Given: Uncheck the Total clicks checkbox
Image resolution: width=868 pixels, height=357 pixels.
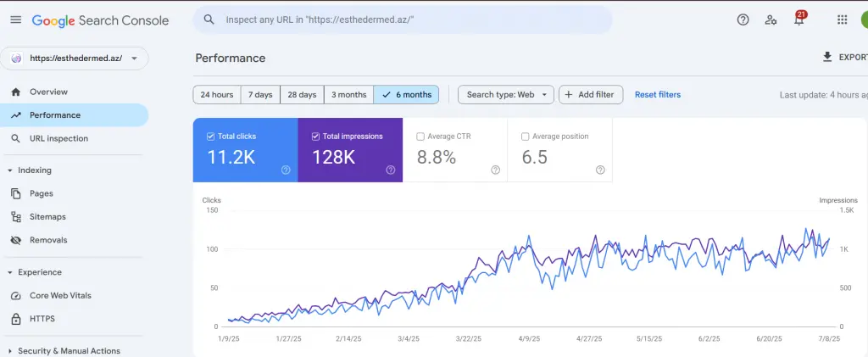Looking at the screenshot, I should click(210, 137).
